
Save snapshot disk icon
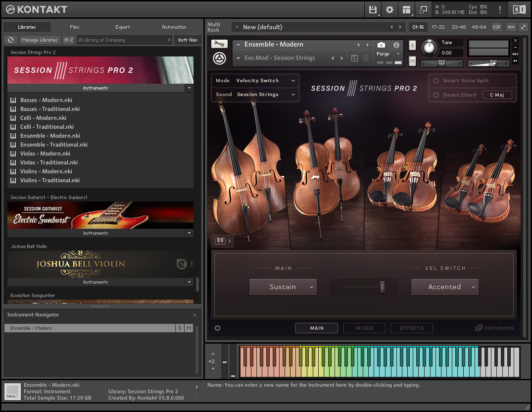click(354, 58)
